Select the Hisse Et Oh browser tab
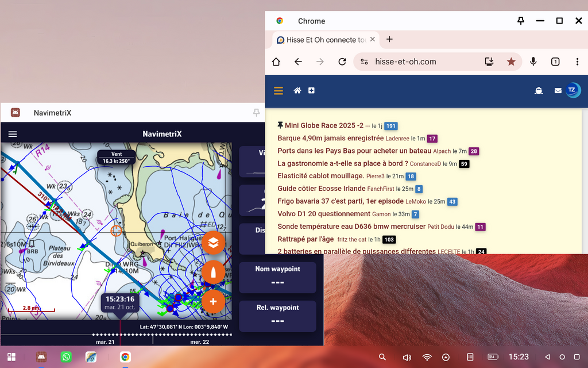The width and height of the screenshot is (588, 368). (322, 40)
